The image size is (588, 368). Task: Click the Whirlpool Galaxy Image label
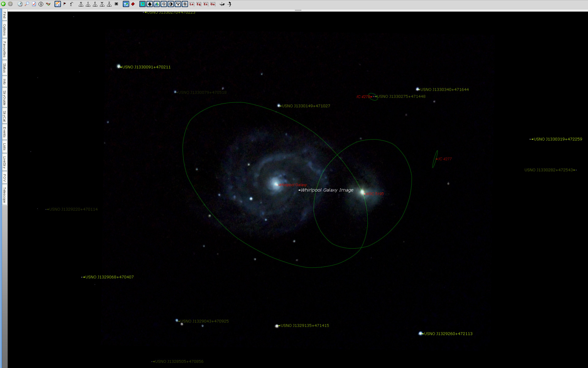point(327,190)
